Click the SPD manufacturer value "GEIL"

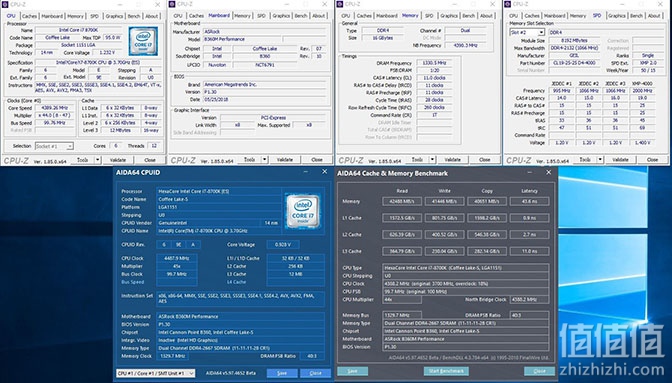(x=574, y=56)
